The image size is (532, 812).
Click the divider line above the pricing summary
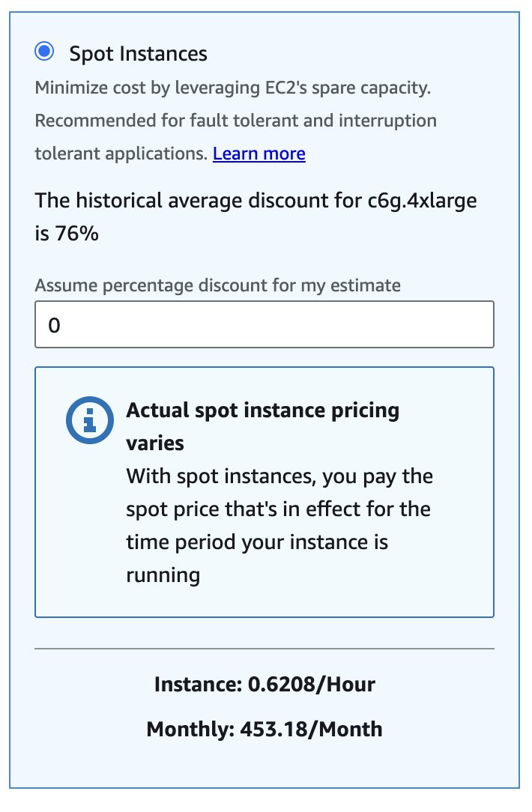point(265,648)
